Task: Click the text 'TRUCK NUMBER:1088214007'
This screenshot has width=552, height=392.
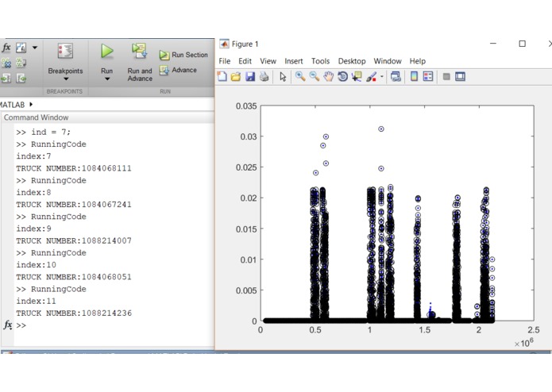Action: point(74,240)
